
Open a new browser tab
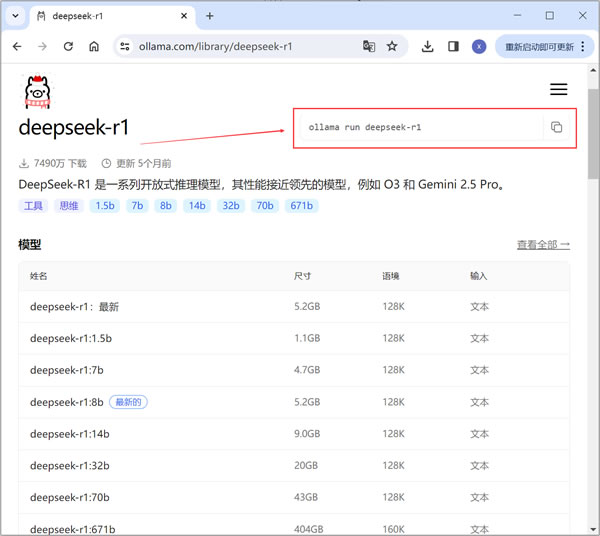click(x=210, y=16)
